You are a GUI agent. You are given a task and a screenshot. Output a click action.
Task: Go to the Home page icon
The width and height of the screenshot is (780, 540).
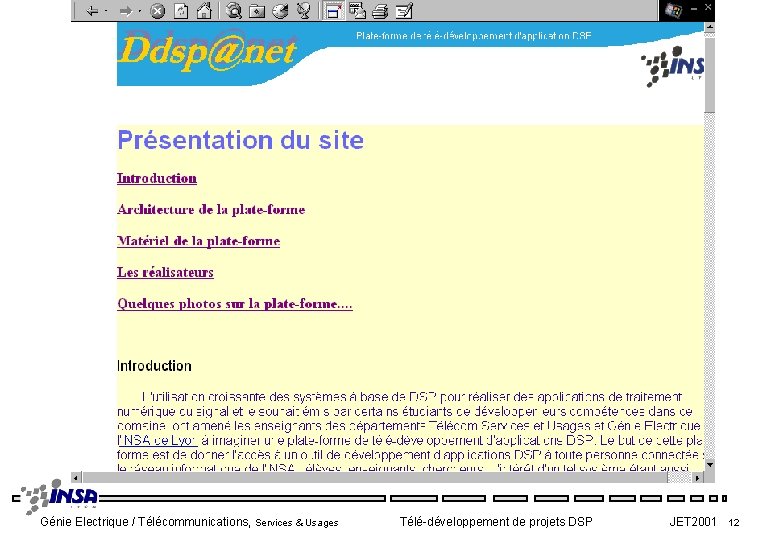tap(204, 10)
